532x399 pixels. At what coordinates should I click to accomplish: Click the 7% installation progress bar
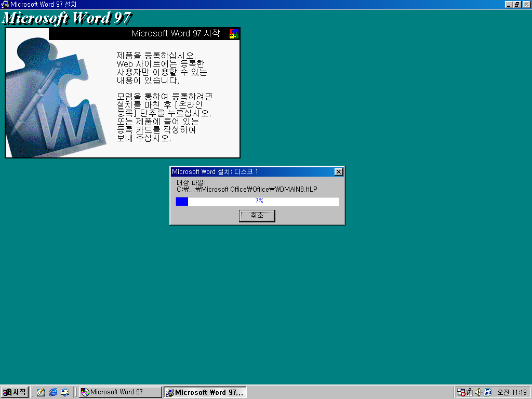point(257,201)
